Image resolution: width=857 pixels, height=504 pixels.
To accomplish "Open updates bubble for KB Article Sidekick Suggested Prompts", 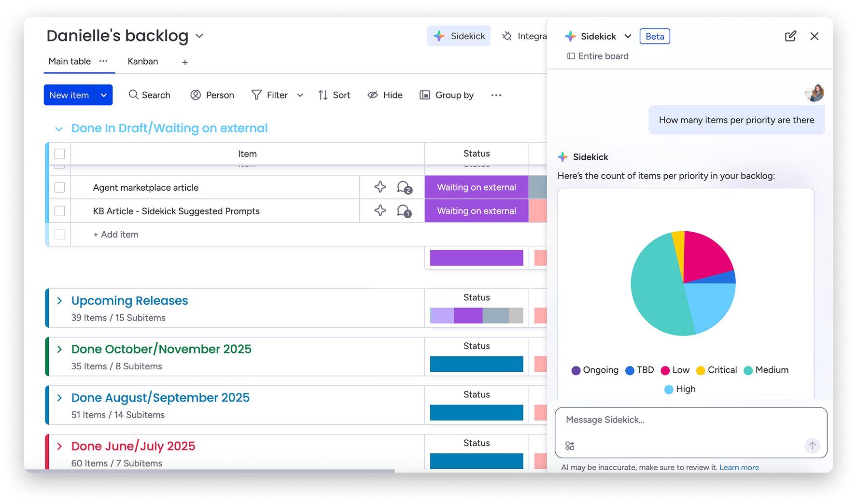I will click(x=404, y=211).
